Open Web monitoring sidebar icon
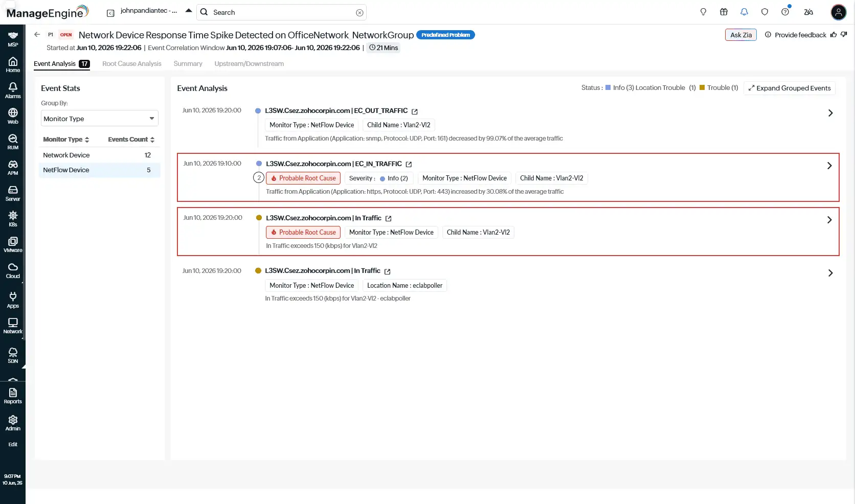 coord(13,116)
